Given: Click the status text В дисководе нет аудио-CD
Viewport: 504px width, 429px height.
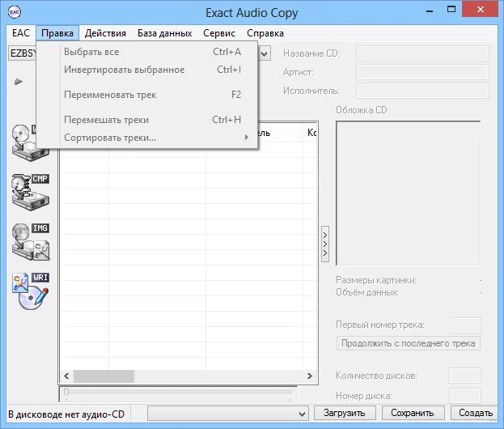Looking at the screenshot, I should tap(66, 414).
